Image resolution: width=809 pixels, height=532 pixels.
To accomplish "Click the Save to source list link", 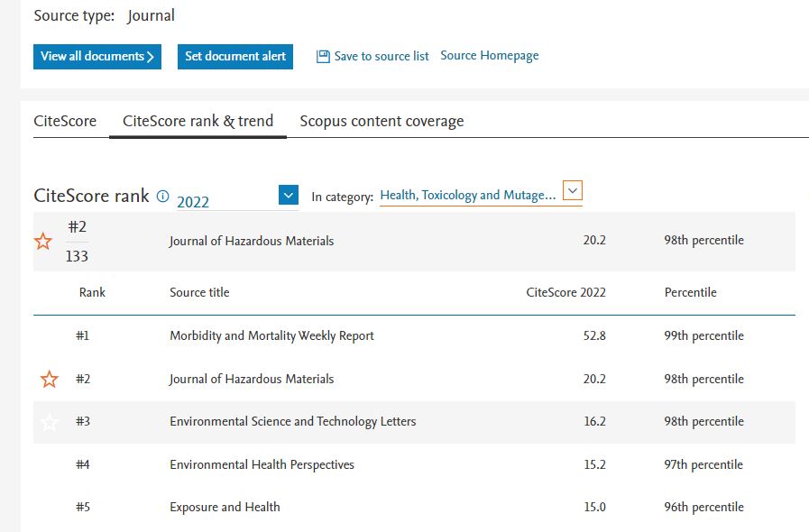I will 382,56.
